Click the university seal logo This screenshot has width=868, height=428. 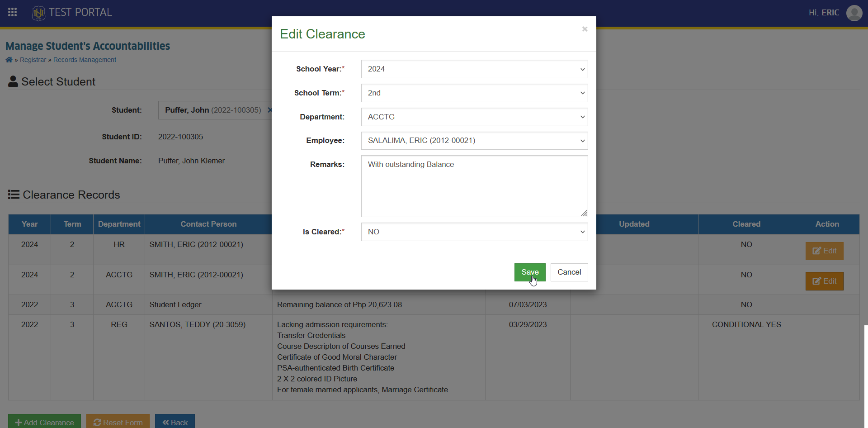click(38, 13)
